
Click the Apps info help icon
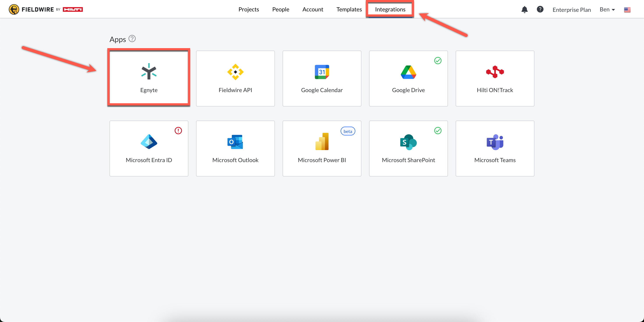132,39
